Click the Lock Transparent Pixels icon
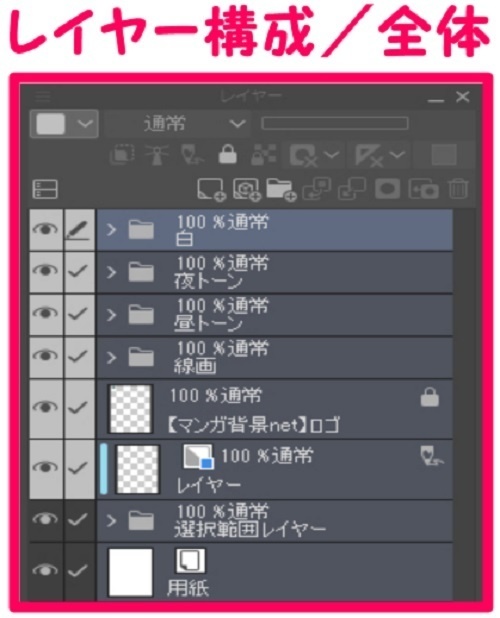This screenshot has height=618, width=500. [x=263, y=154]
